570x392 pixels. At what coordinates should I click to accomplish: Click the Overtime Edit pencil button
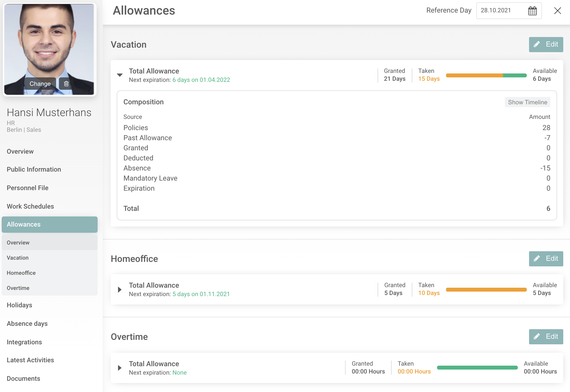(x=546, y=336)
